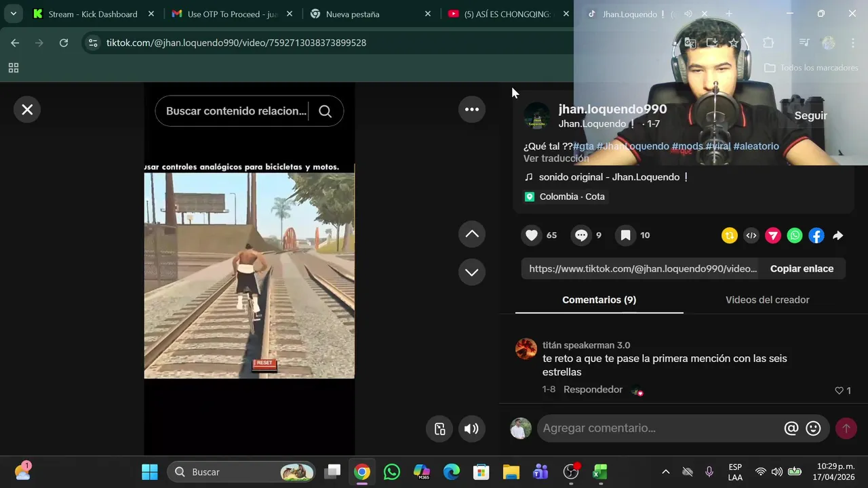
Task: Post comment with the red arrow button
Action: (846, 428)
